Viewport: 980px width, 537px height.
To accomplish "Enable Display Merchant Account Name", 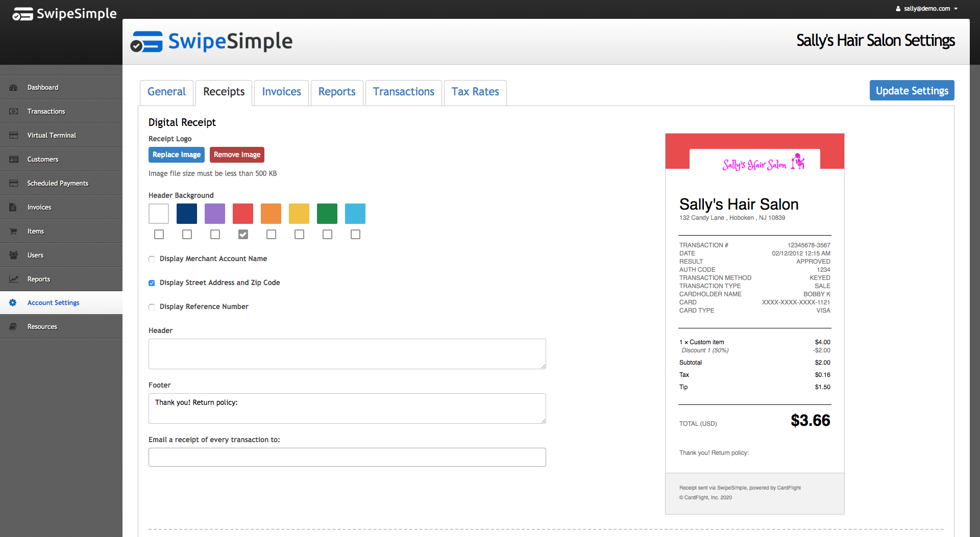I will pyautogui.click(x=152, y=259).
